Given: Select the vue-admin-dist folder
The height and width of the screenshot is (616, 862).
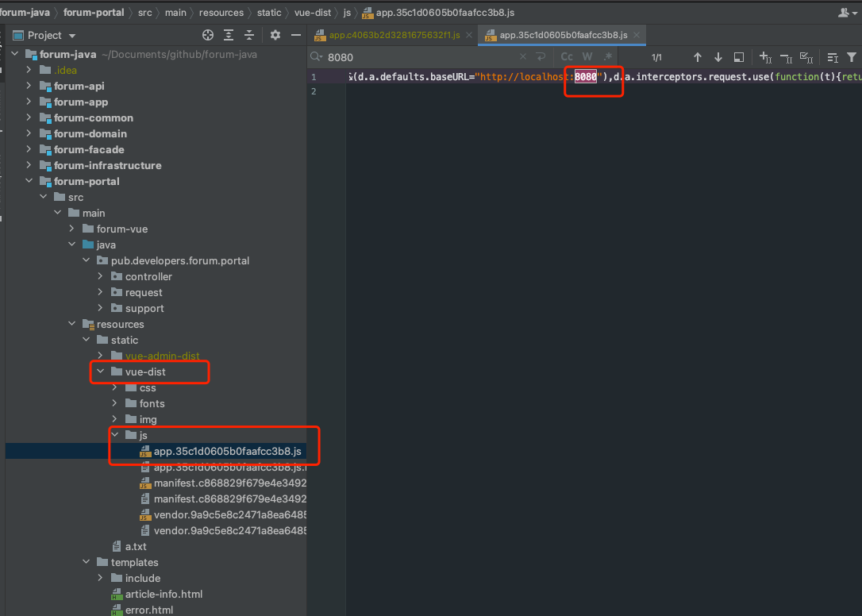Looking at the screenshot, I should click(x=162, y=356).
